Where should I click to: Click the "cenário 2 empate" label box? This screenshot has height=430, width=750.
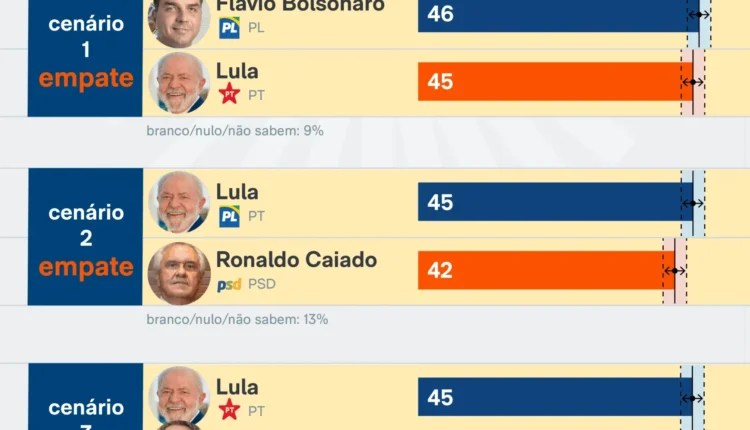pyautogui.click(x=85, y=237)
